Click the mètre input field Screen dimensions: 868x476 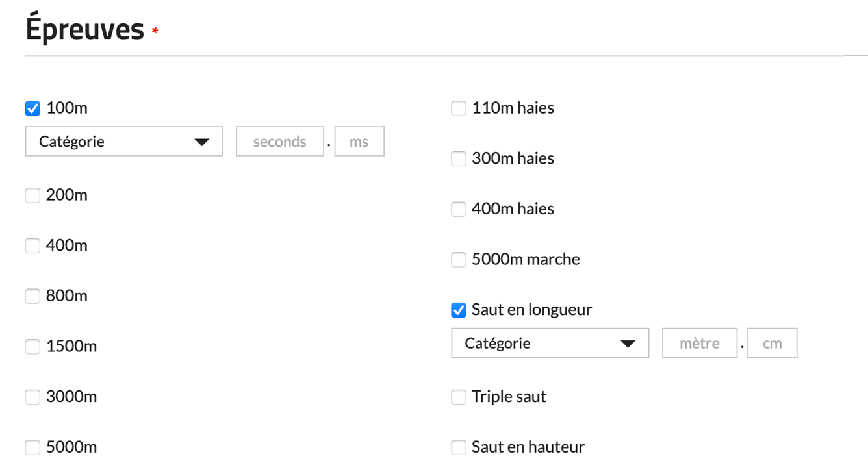pos(699,343)
